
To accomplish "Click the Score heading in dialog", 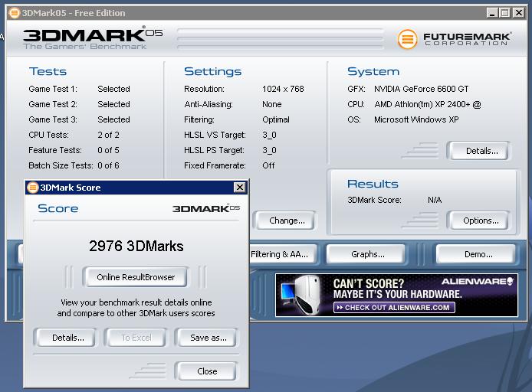I will click(x=58, y=208).
